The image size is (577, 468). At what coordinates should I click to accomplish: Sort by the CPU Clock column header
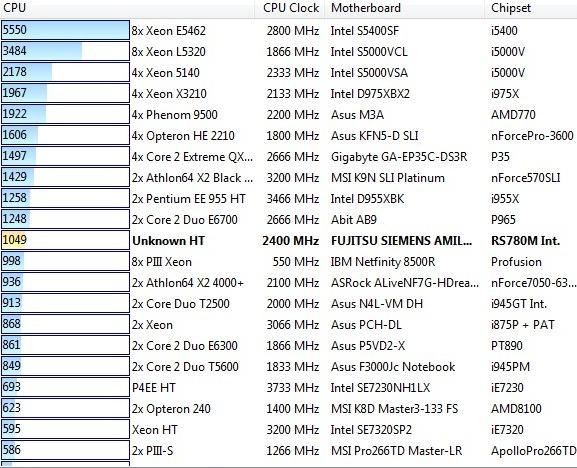[x=290, y=8]
